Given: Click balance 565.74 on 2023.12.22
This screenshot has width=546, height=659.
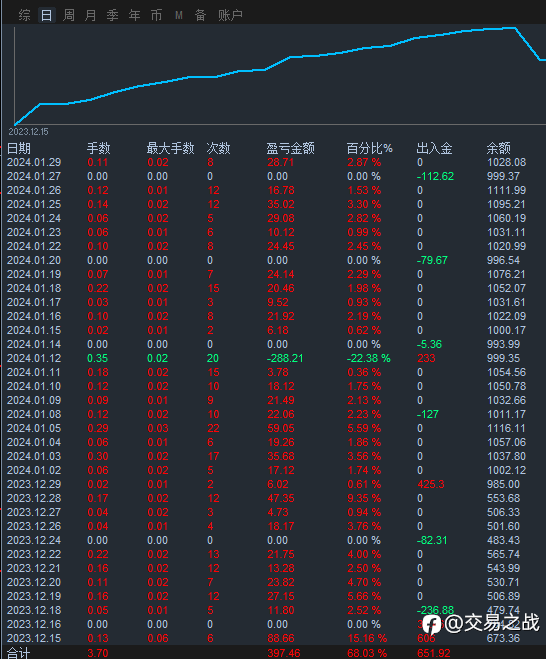Looking at the screenshot, I should [x=503, y=554].
